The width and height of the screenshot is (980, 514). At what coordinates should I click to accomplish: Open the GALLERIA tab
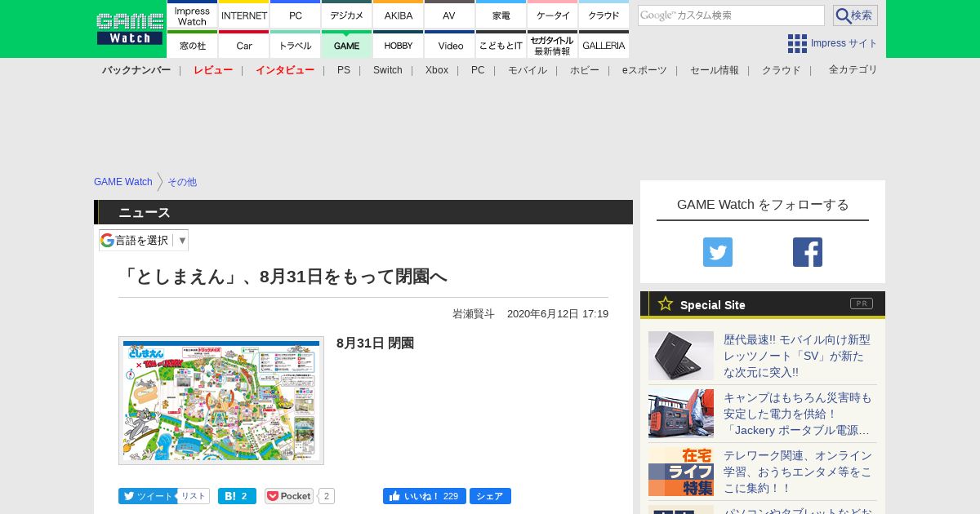[604, 44]
